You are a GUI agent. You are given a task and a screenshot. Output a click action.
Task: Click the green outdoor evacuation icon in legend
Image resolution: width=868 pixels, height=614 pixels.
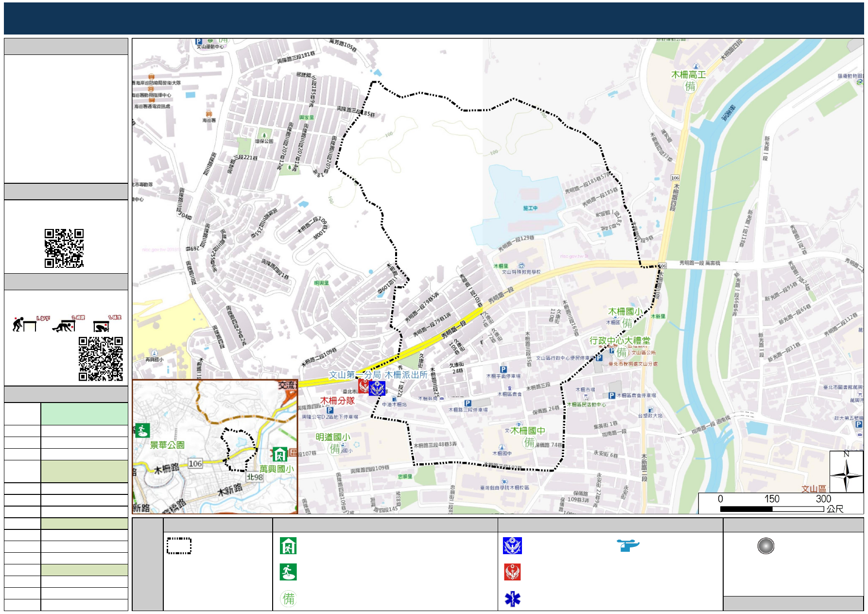pos(288,572)
